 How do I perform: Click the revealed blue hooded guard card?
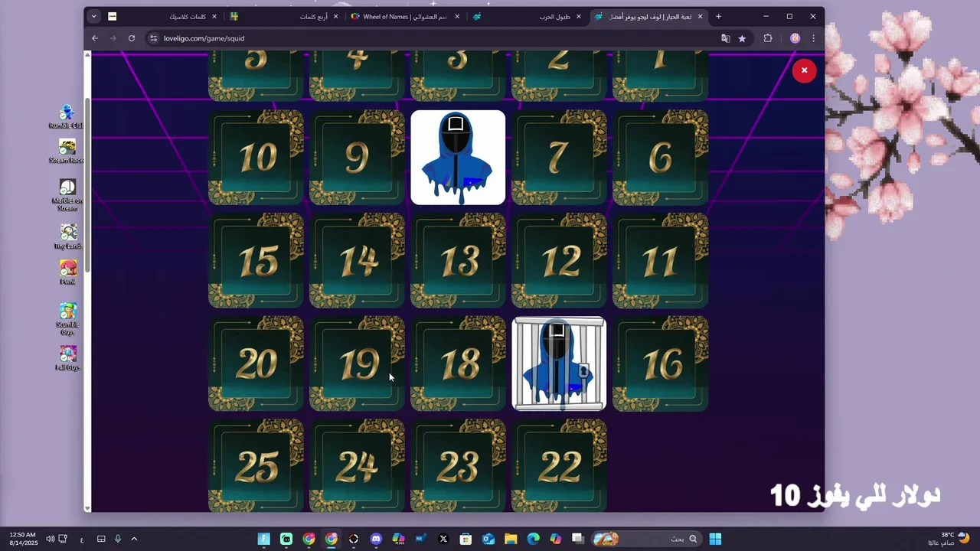pos(458,158)
